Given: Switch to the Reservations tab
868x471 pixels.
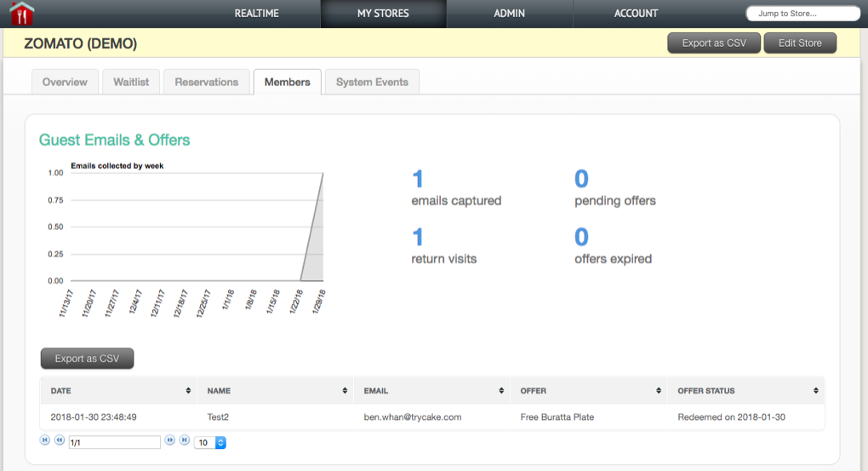Looking at the screenshot, I should [x=207, y=82].
